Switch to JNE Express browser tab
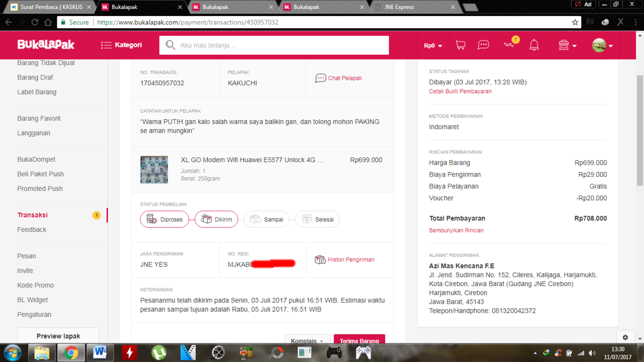Screen dimensions: 644x362 coord(415,7)
